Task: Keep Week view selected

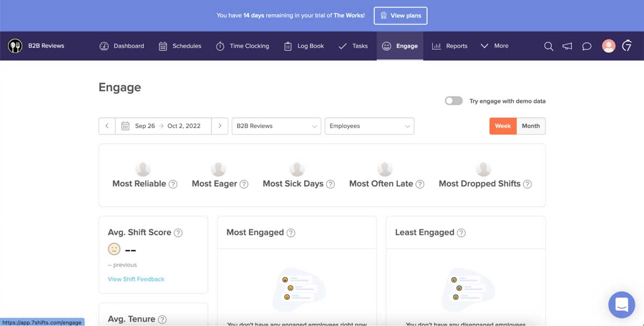Action: tap(502, 125)
